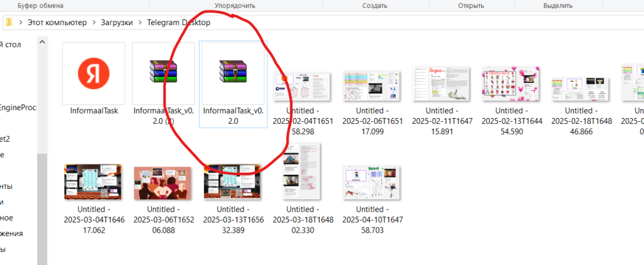Select the InformaalTask_v0.2.0 archive icon
Viewport: 644px width, 265px height.
(233, 71)
